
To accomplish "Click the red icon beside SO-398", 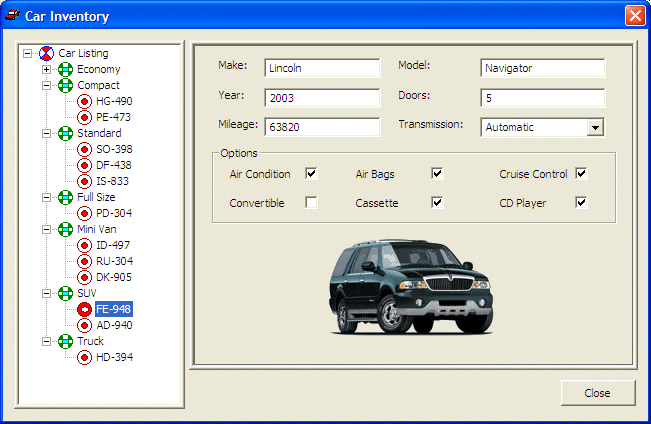I will pyautogui.click(x=84, y=150).
